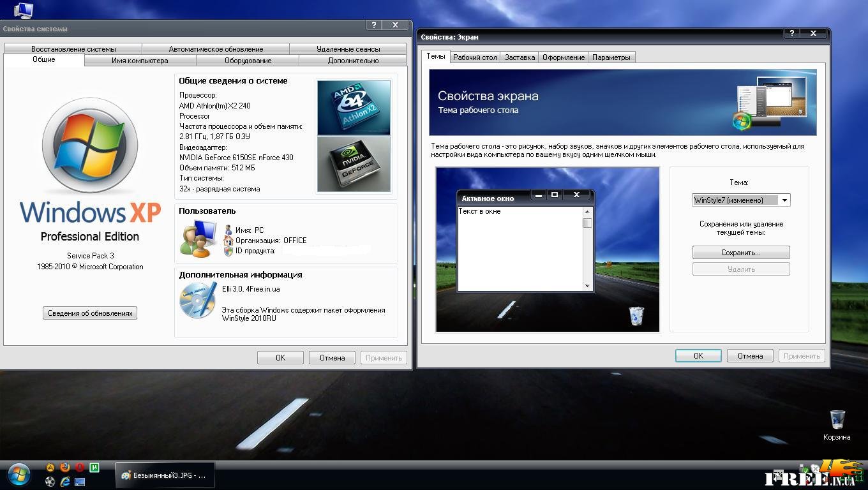This screenshot has height=490, width=868.
Task: Switch to the Оформление tab
Action: pos(564,57)
